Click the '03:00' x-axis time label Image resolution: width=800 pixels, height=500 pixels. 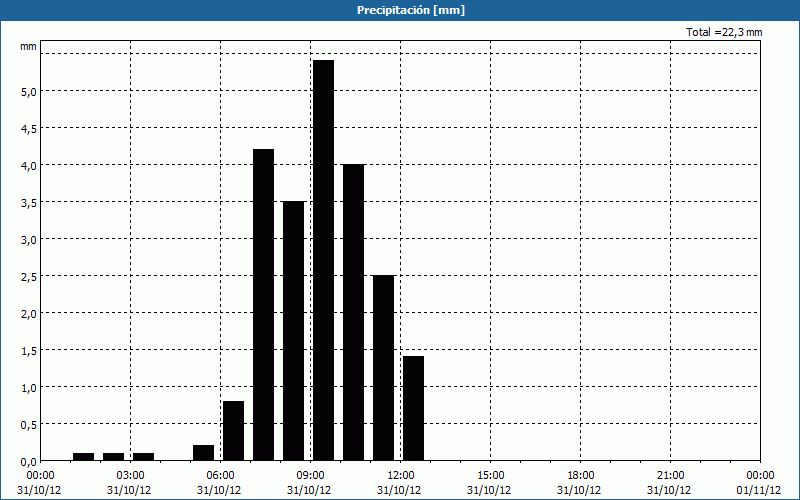tap(130, 476)
